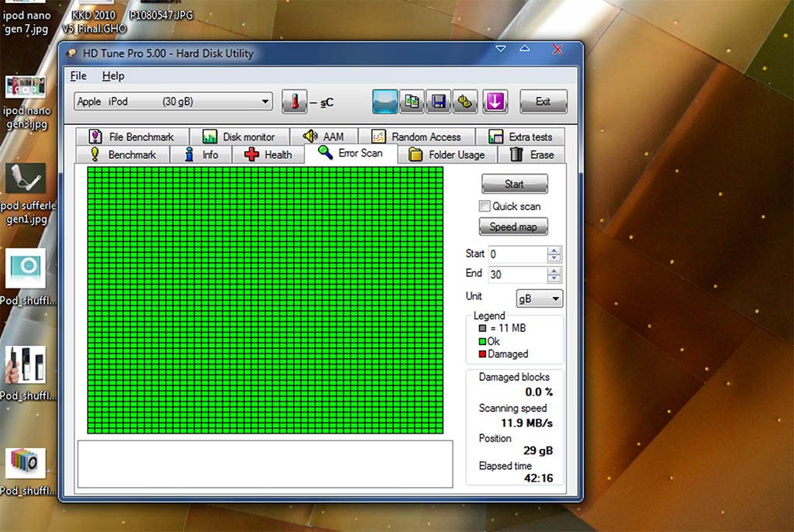Click the Speed map button
Viewport: 794px width, 532px height.
tap(513, 227)
